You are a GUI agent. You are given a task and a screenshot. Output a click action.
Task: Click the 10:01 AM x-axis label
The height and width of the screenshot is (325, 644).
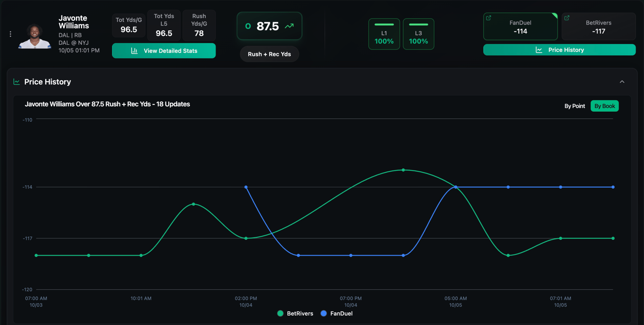[141, 298]
